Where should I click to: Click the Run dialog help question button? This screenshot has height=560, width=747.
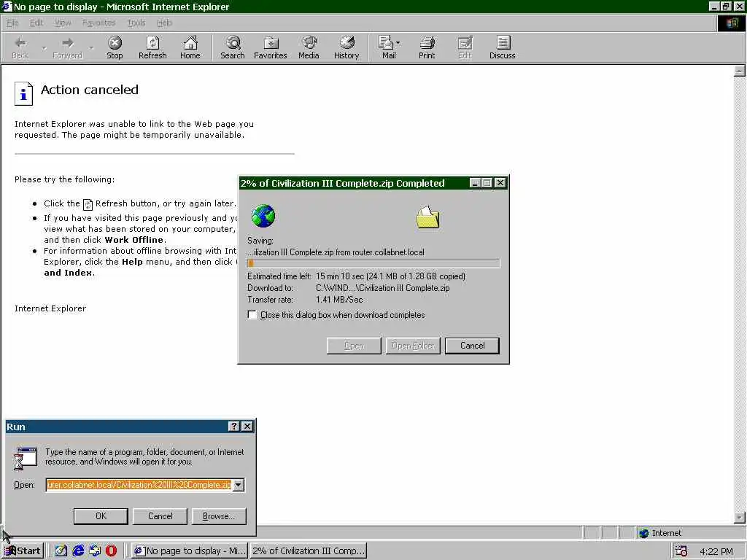pos(234,426)
